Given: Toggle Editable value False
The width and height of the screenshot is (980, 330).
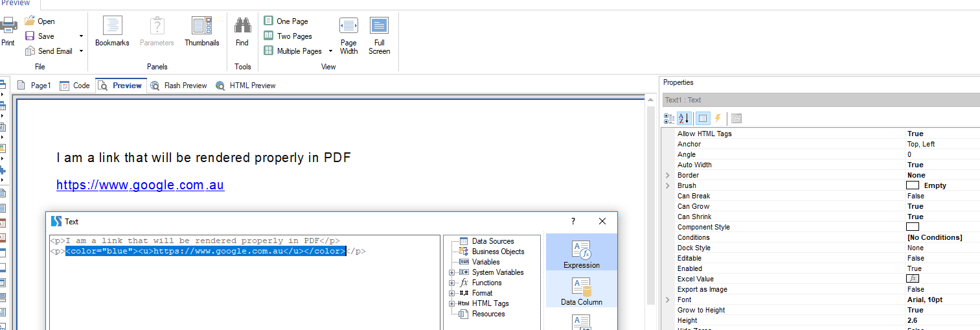Looking at the screenshot, I should 915,258.
